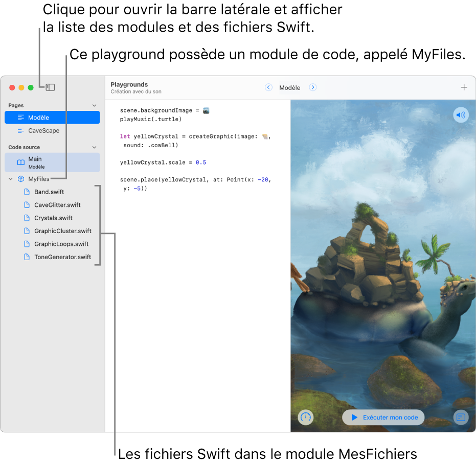476x465 pixels.
Task: Click the Modèle title in the toolbar
Action: pos(289,88)
